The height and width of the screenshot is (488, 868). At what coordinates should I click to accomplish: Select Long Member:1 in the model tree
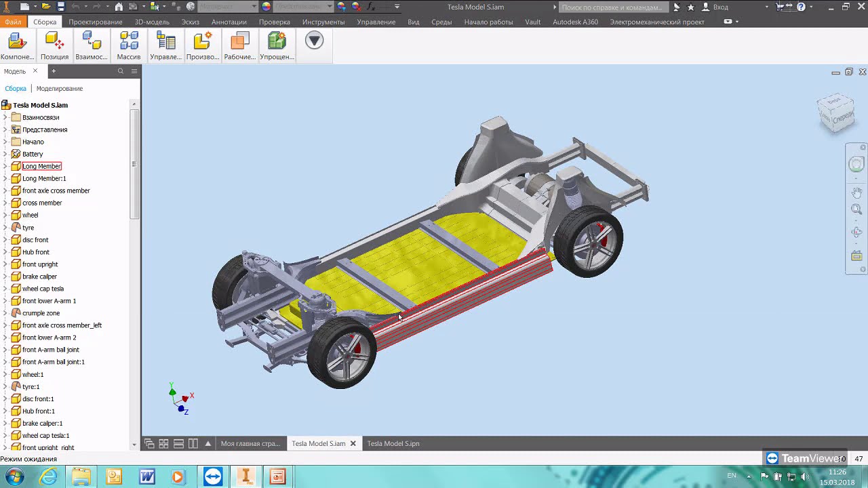click(x=44, y=178)
